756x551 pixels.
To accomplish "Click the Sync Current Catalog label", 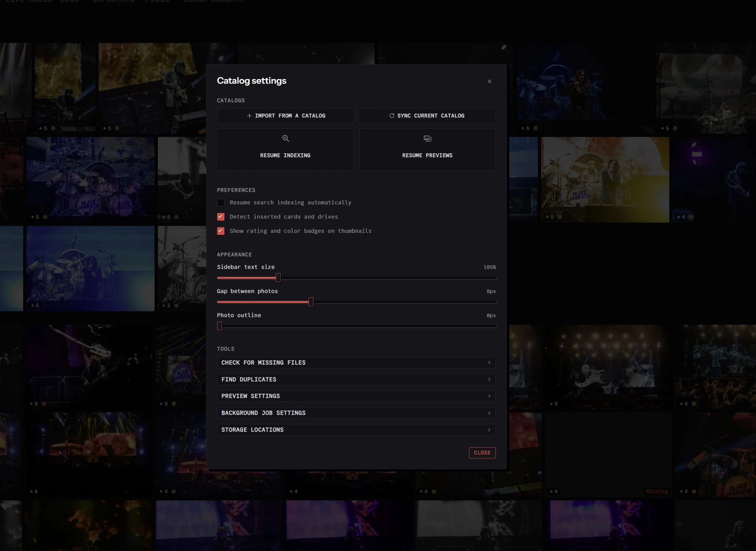I will (431, 116).
